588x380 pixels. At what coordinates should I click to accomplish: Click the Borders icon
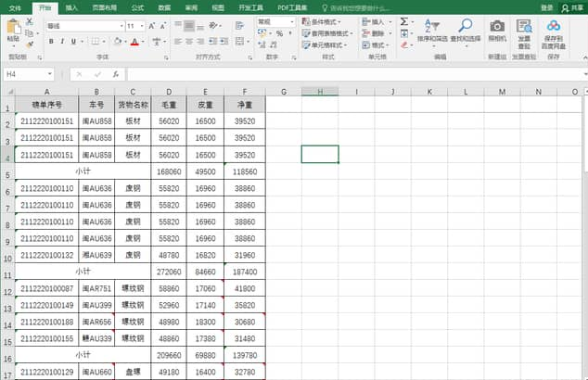pos(96,41)
